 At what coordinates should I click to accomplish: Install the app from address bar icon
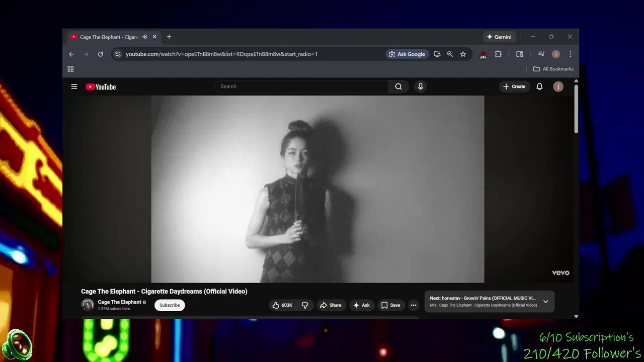(x=437, y=54)
